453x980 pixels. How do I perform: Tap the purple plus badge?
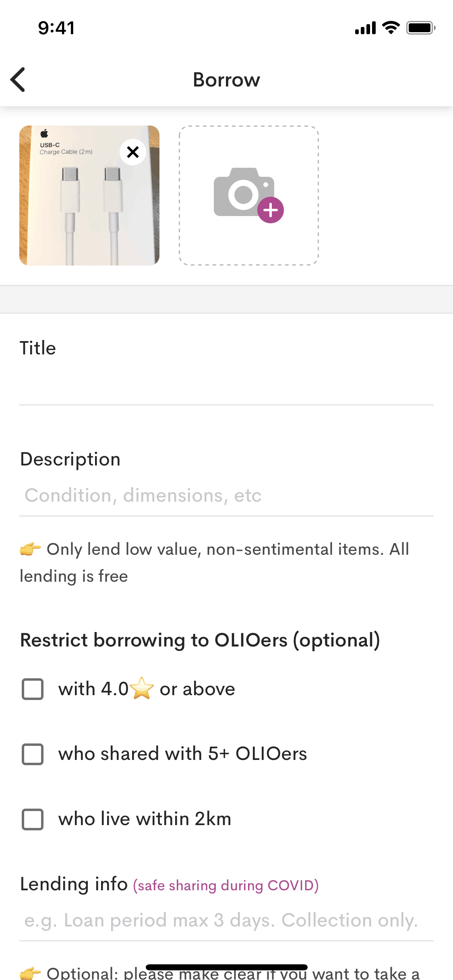pyautogui.click(x=271, y=210)
